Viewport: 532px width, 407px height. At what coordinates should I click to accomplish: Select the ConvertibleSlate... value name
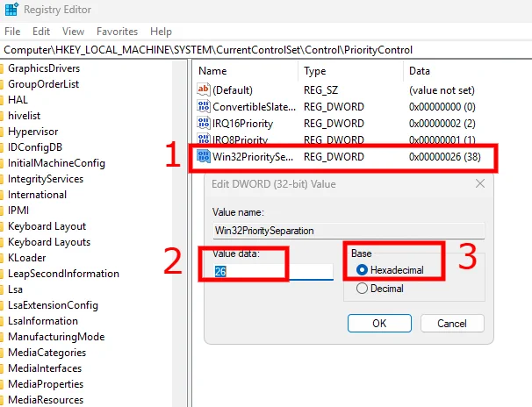tap(254, 107)
